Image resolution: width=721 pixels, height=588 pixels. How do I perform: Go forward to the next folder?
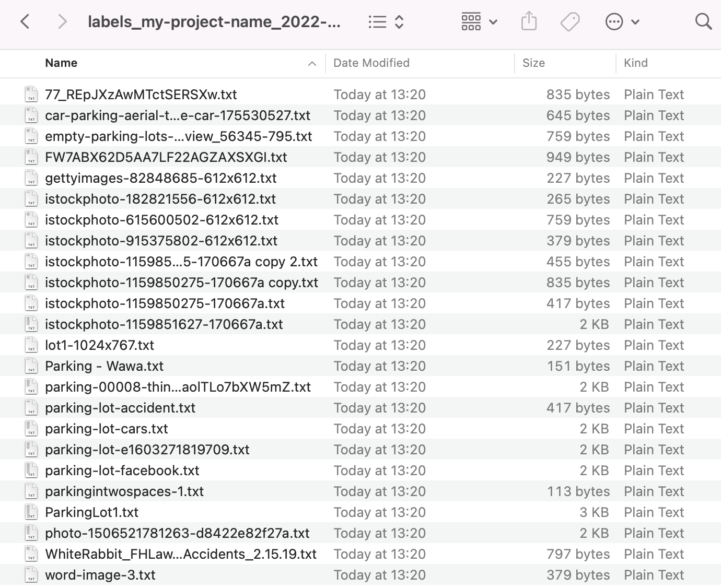(x=62, y=22)
